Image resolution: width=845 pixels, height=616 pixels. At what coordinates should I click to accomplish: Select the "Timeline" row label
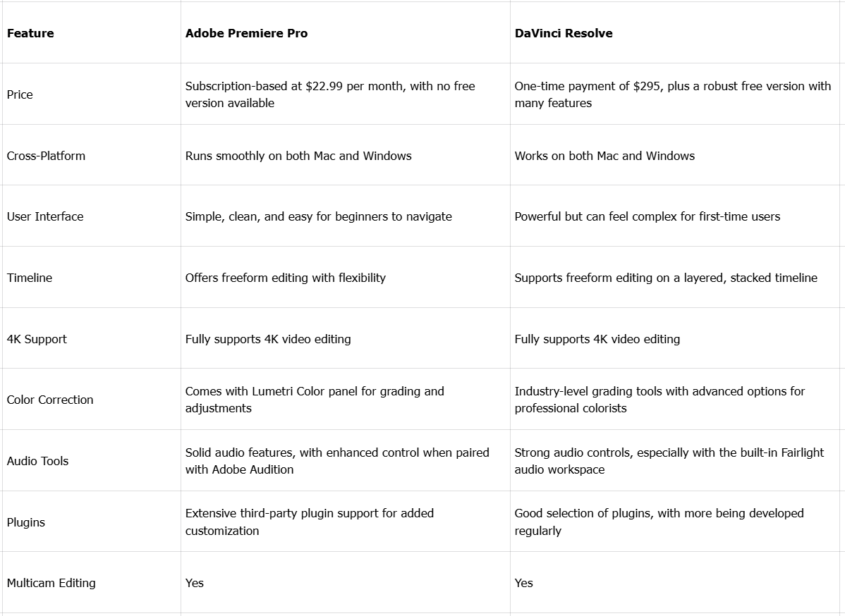pos(30,278)
